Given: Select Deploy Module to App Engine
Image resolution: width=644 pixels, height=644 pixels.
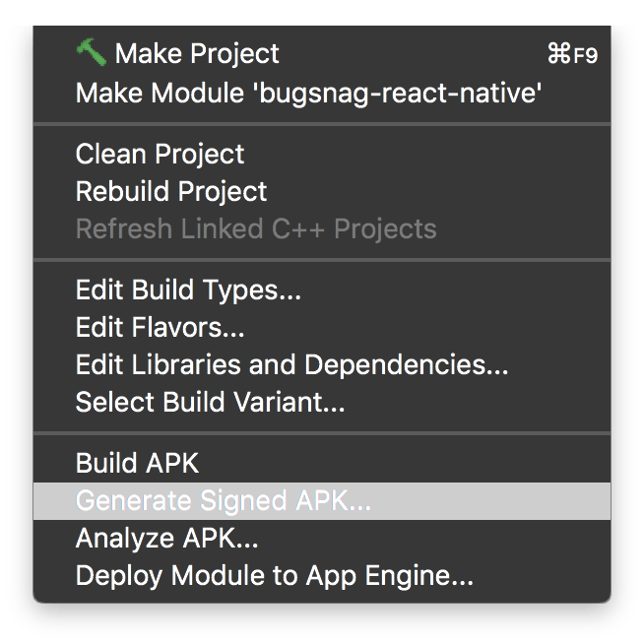Looking at the screenshot, I should pyautogui.click(x=275, y=576).
